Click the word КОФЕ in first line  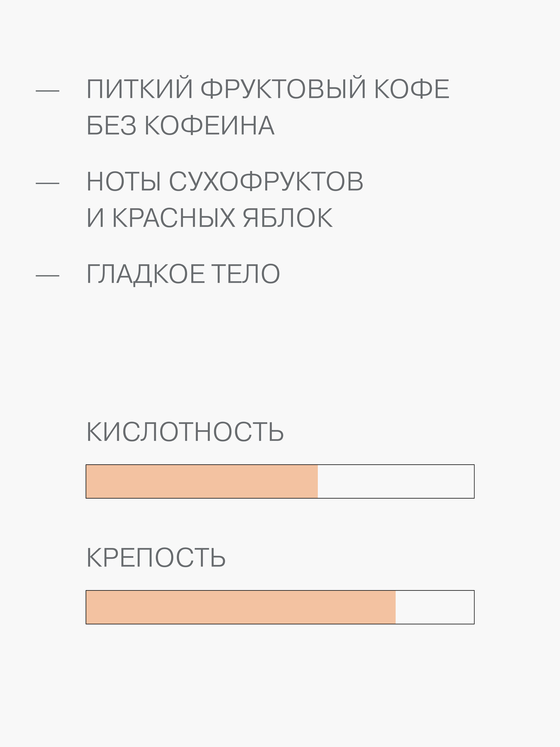pos(411,89)
